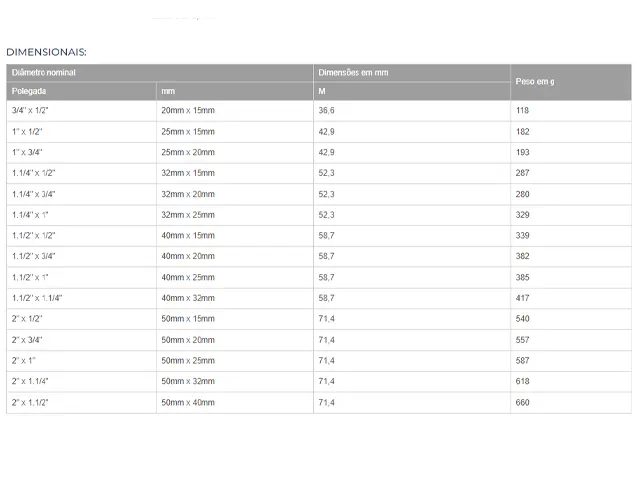Click the 'Polegada' sub-header cell

click(30, 91)
